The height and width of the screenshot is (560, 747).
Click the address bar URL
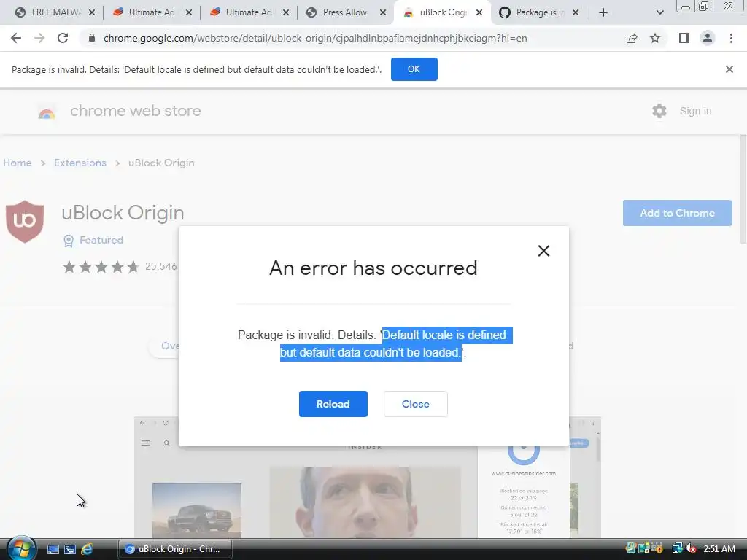coord(315,38)
